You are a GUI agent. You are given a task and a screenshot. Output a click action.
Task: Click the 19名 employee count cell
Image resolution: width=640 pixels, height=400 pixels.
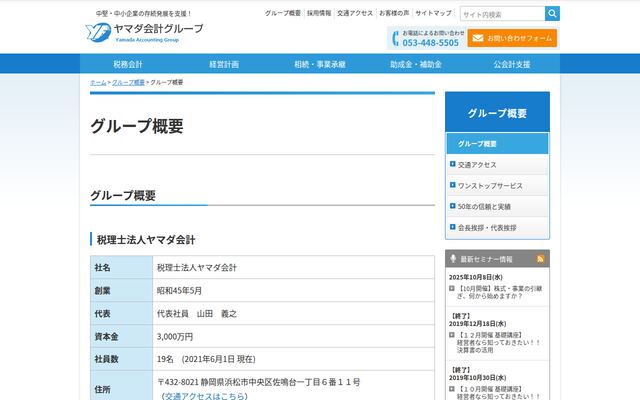[x=293, y=359]
